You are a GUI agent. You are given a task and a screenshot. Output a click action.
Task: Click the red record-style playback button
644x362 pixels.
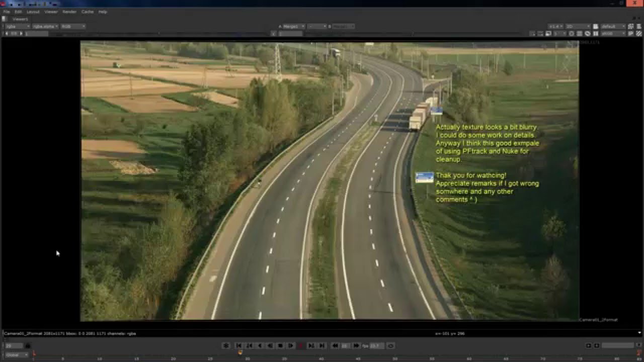tap(301, 345)
